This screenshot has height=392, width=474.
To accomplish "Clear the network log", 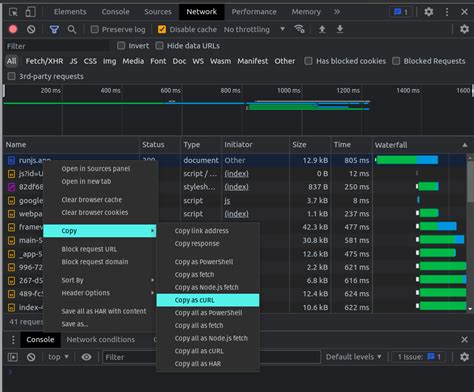I will [x=31, y=29].
